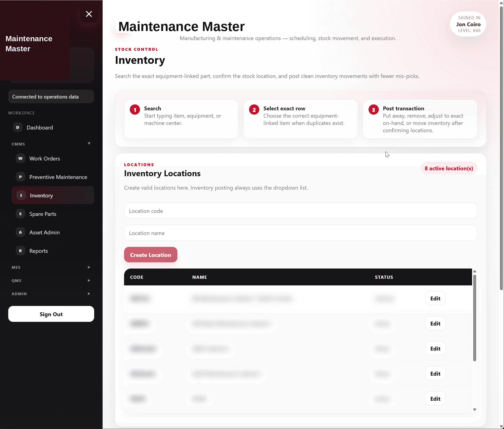Click the locations table scroll down arrow
Image resolution: width=504 pixels, height=429 pixels.
click(475, 410)
